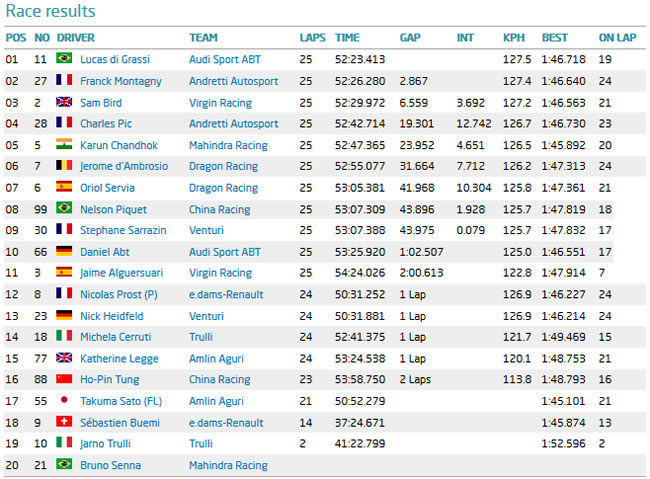The image size is (650, 479).
Task: Click the Japan flag beside Takuma Sato
Action: tap(64, 400)
